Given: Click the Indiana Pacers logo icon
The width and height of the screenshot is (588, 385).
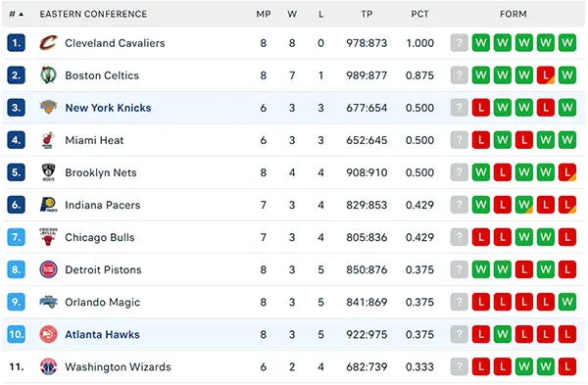Looking at the screenshot, I should pos(48,205).
